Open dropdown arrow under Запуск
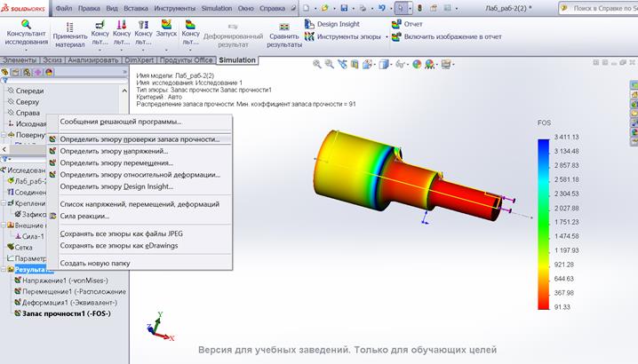This screenshot has width=638, height=364. coord(166,50)
